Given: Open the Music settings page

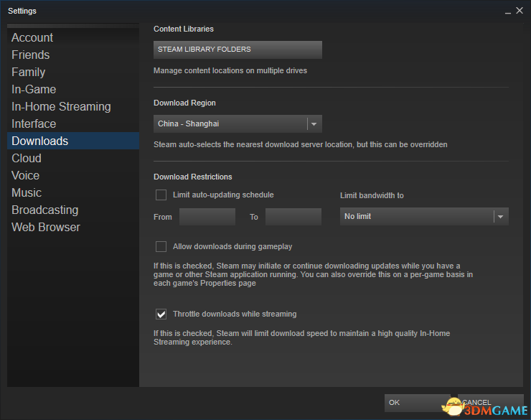Looking at the screenshot, I should (73, 192).
